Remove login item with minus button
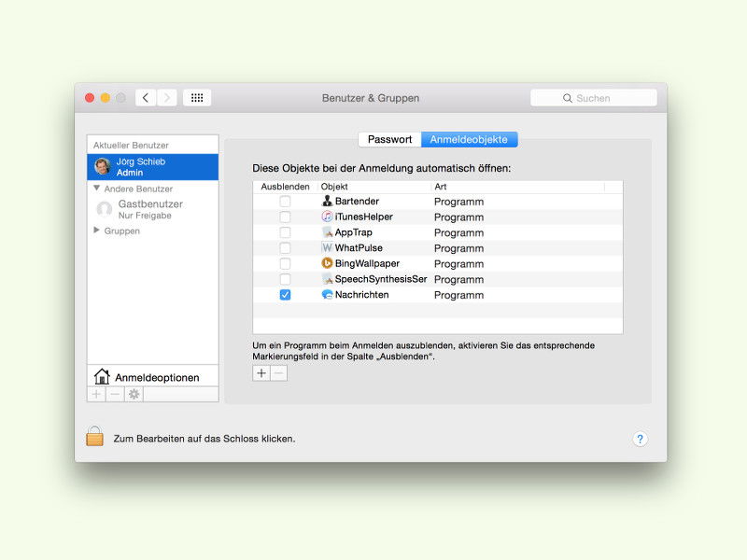Image resolution: width=747 pixels, height=560 pixels. point(278,372)
